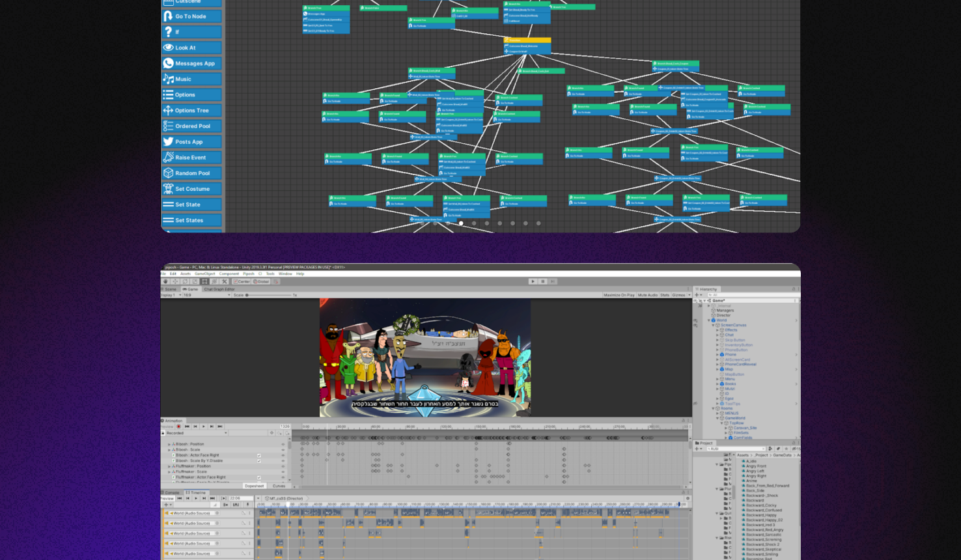Click Timeline add track plus button
961x560 pixels.
(167, 505)
